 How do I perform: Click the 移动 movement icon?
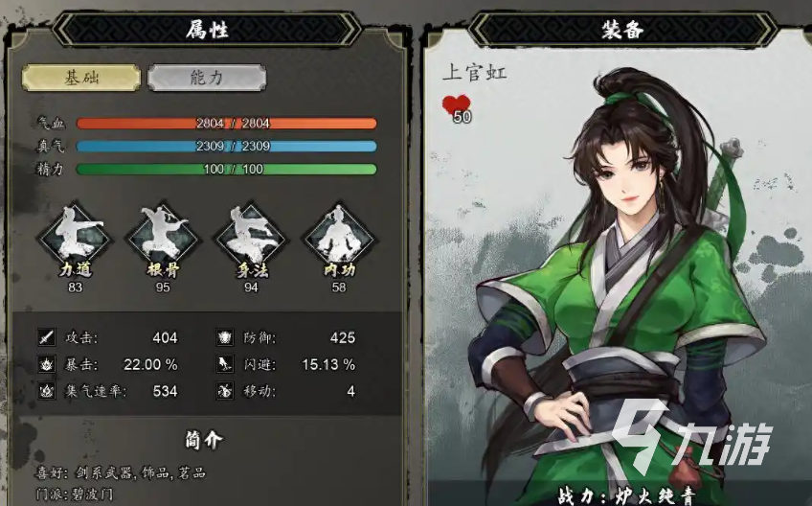(224, 390)
